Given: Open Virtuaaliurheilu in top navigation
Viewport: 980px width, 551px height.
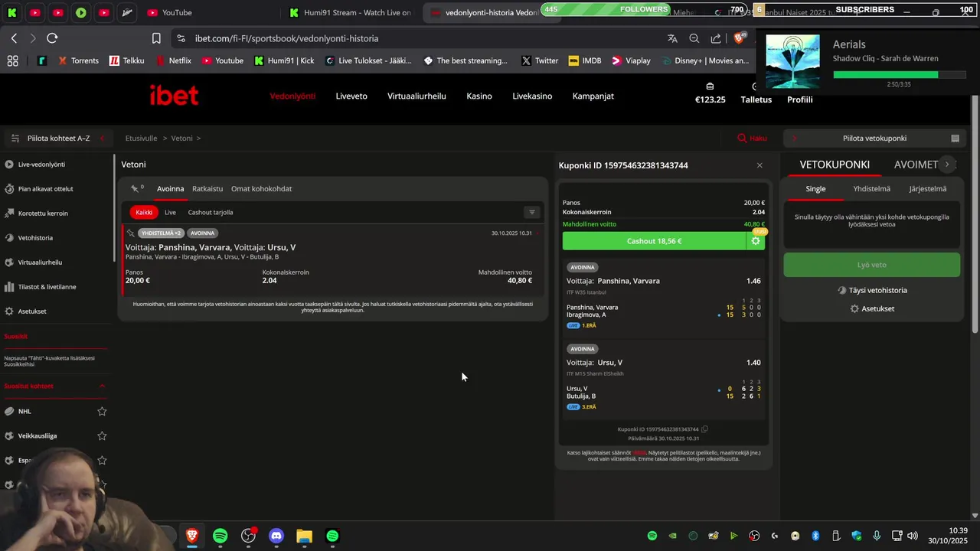Looking at the screenshot, I should tap(416, 96).
